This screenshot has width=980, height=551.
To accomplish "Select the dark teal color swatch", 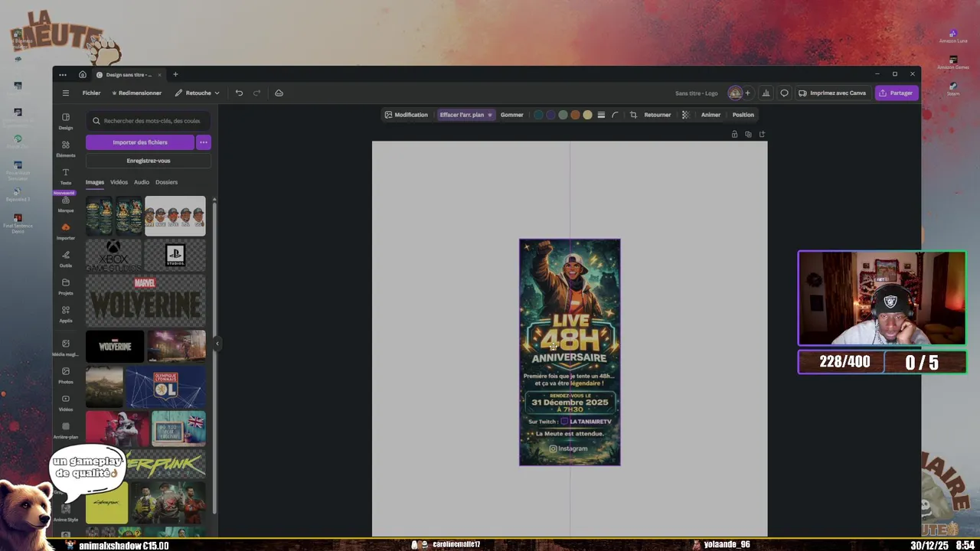I will point(538,115).
